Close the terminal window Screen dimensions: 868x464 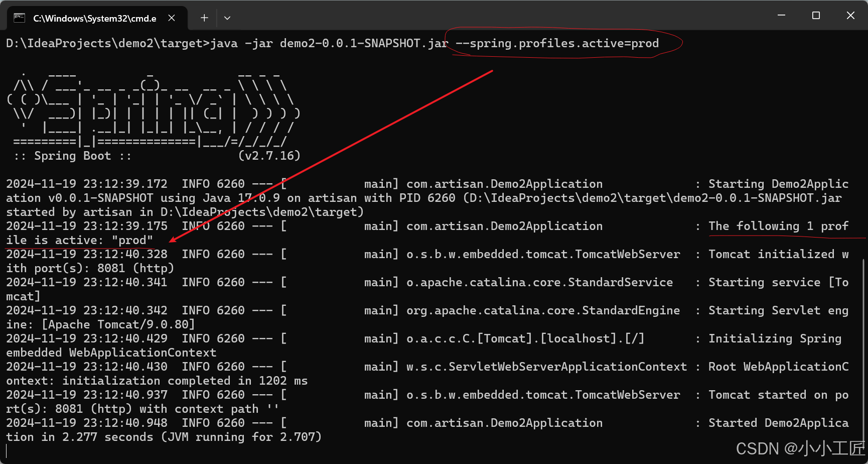[x=850, y=16]
